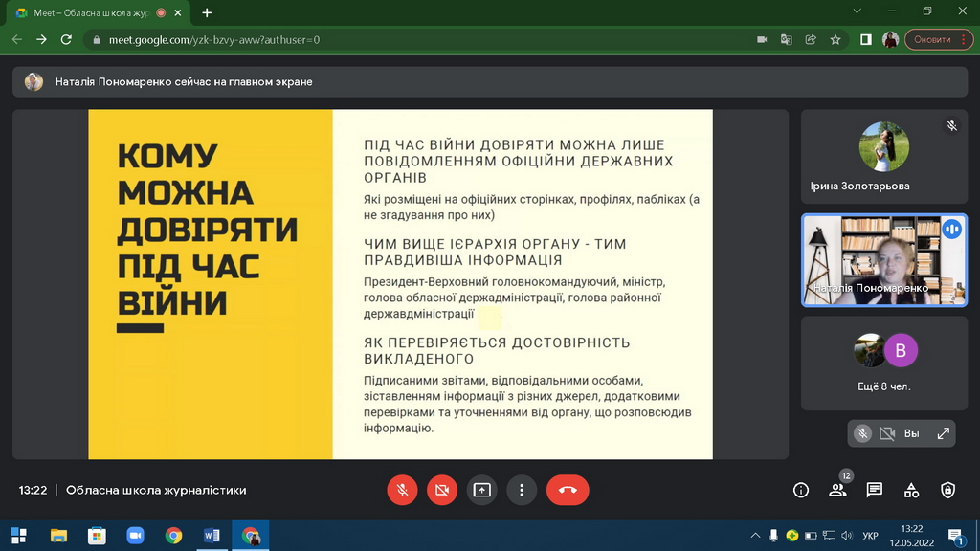Bookmark this page with the star icon
The width and height of the screenshot is (980, 551).
835,40
